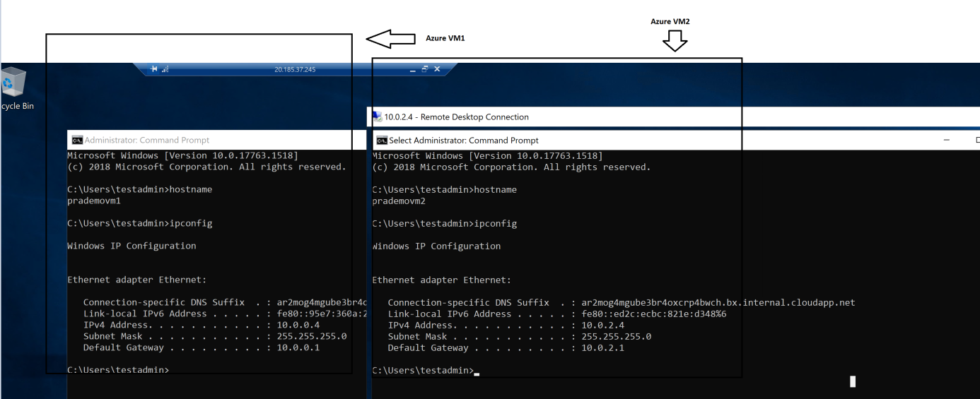Restore down the 20.185.37.245 remote session
Screen dimensions: 980x399
(425, 69)
